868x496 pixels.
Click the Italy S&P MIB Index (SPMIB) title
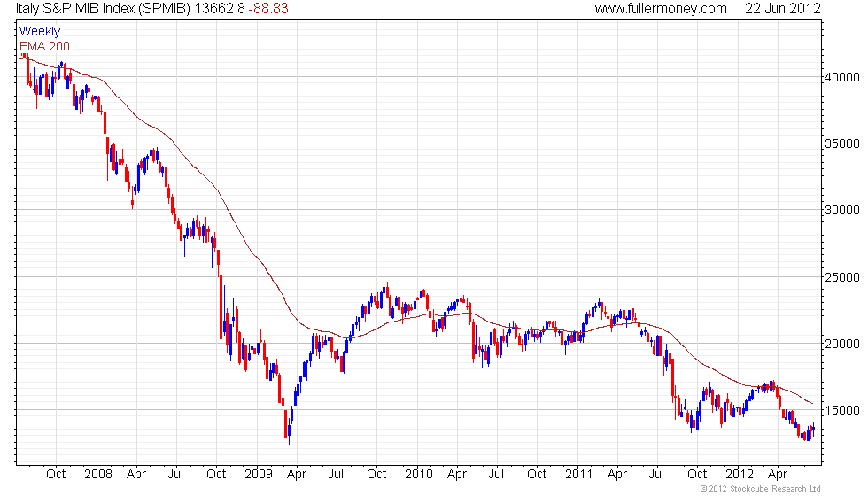tap(104, 8)
